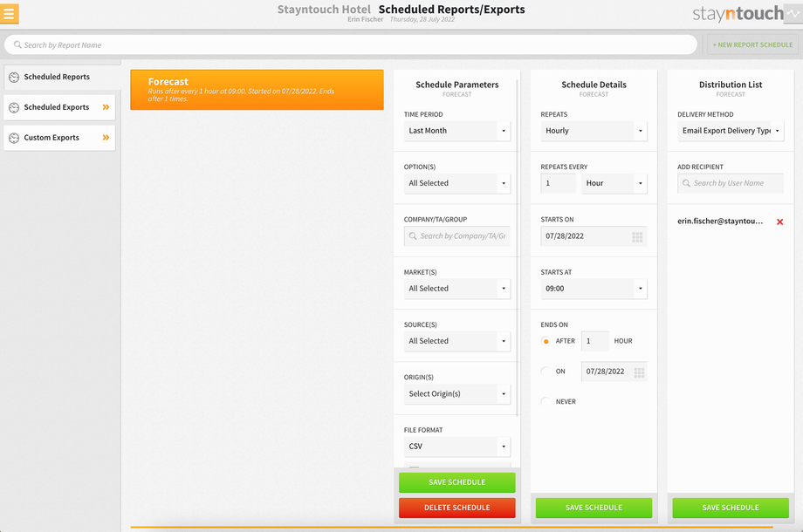This screenshot has width=803, height=532.
Task: Click the Distribution List heading
Action: click(731, 85)
